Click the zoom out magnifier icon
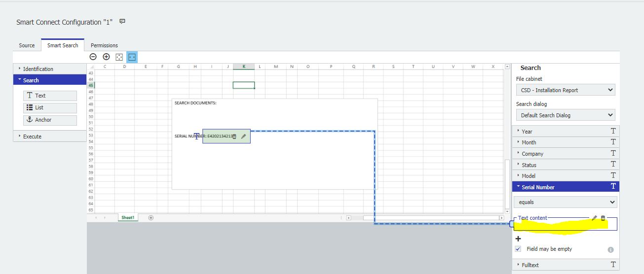644x274 pixels. click(x=93, y=57)
